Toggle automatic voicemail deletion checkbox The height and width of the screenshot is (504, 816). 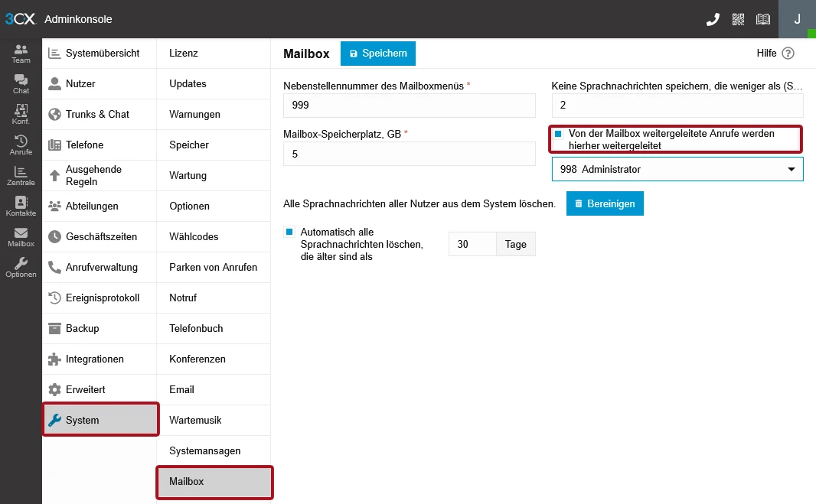tap(289, 232)
